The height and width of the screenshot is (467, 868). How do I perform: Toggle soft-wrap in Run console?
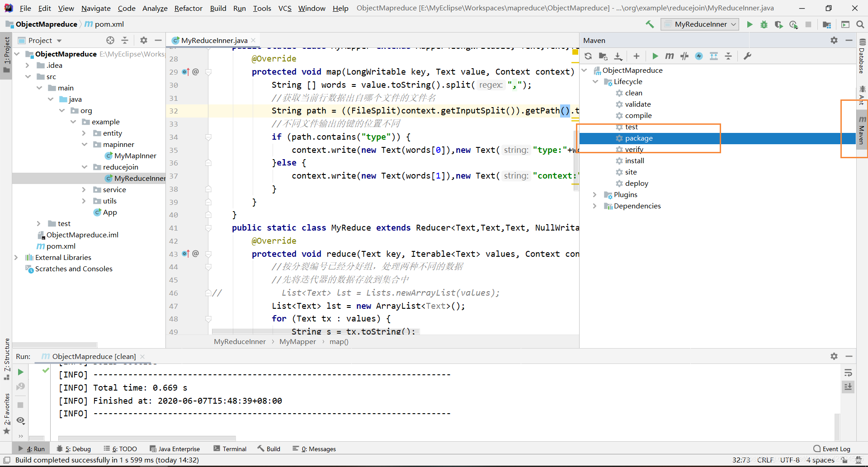click(x=848, y=373)
